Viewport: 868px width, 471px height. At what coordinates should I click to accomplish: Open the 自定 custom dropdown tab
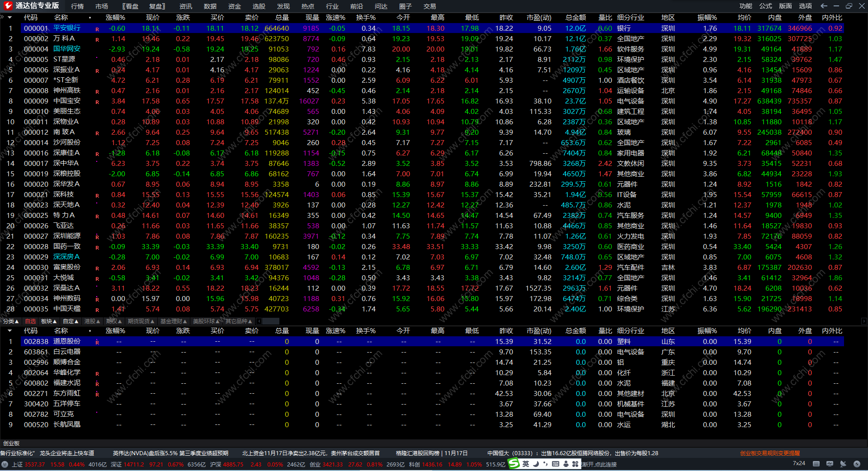(71, 321)
